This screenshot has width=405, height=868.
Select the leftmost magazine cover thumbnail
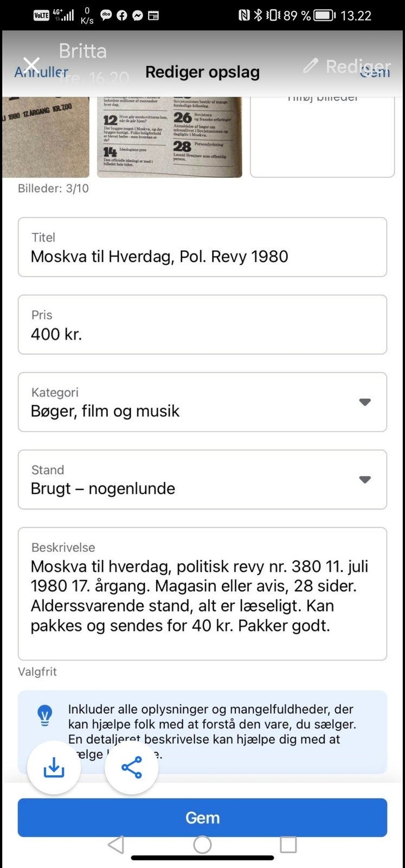pos(46,137)
